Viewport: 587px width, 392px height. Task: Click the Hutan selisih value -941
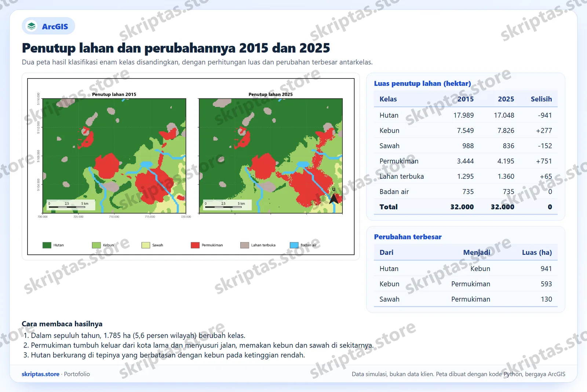coord(545,115)
